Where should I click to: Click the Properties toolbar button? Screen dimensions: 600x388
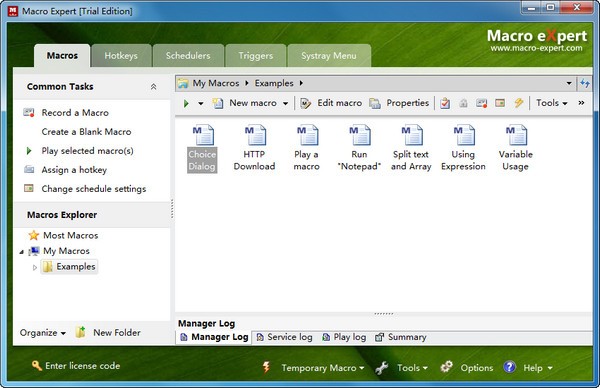pyautogui.click(x=399, y=103)
